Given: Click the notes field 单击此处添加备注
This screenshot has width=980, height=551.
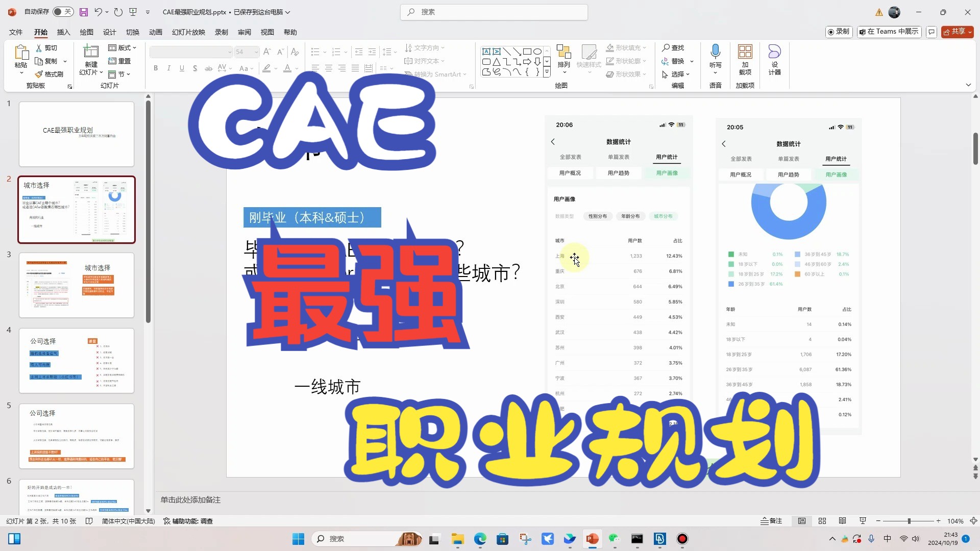Looking at the screenshot, I should pos(190,500).
